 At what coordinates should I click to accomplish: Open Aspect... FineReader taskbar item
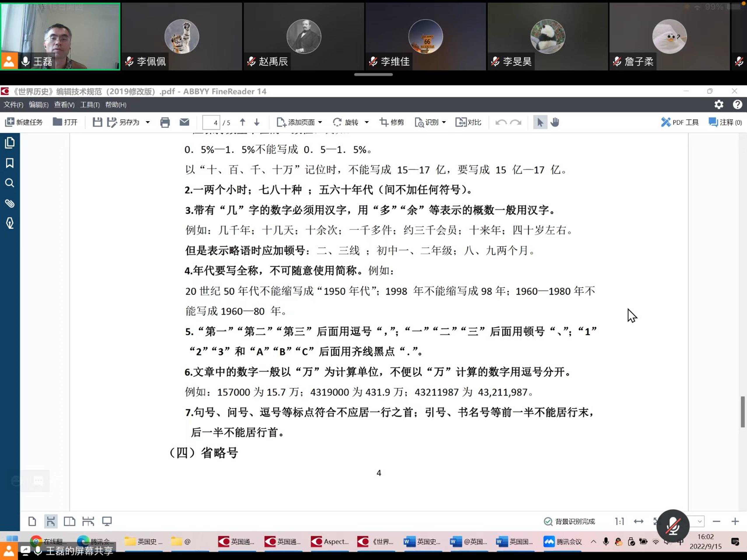point(330,542)
